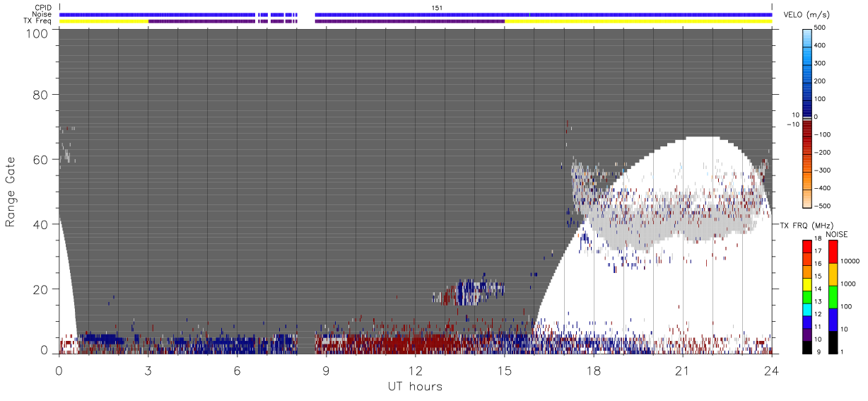Pick the yellow 14-15 MHz TX FRQ swatch
This screenshot has height=401, width=868.
tap(807, 284)
